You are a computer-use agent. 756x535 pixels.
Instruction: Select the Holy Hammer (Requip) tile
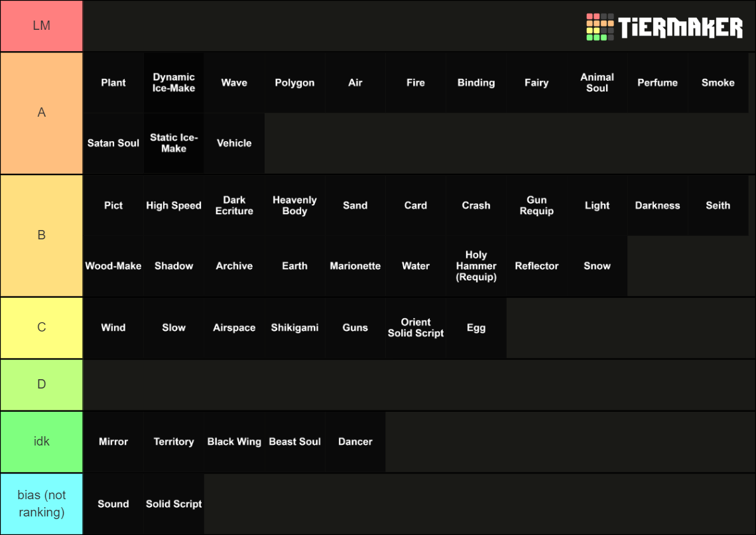point(476,266)
